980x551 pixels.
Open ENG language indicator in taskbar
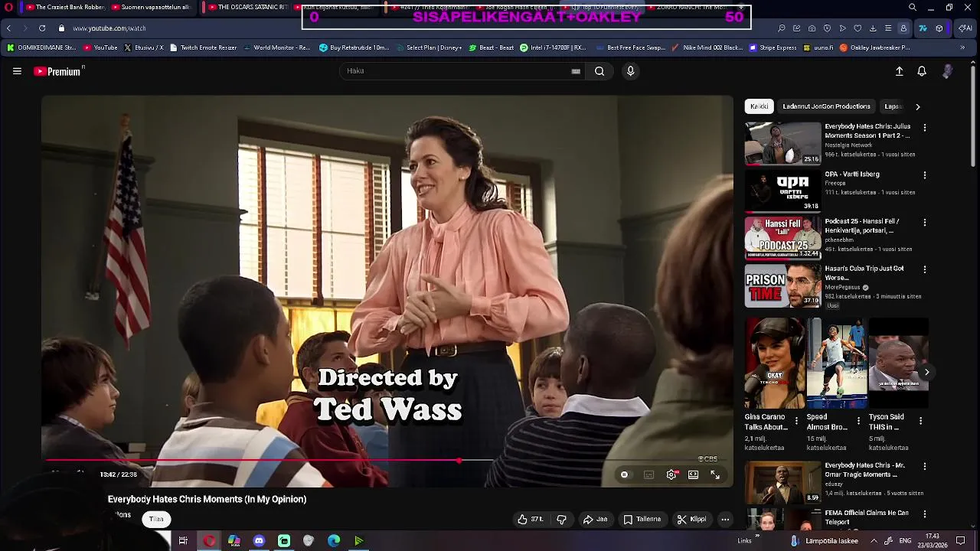click(904, 541)
